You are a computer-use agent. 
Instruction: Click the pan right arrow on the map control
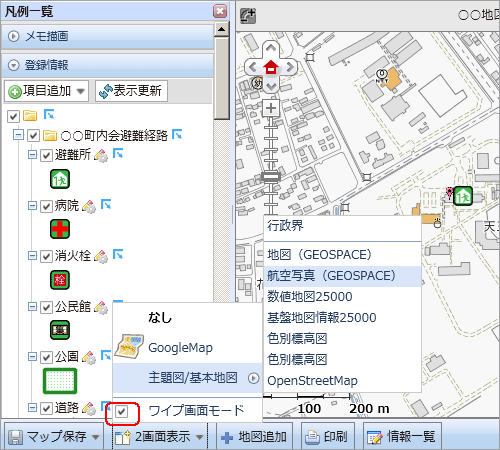pyautogui.click(x=290, y=67)
